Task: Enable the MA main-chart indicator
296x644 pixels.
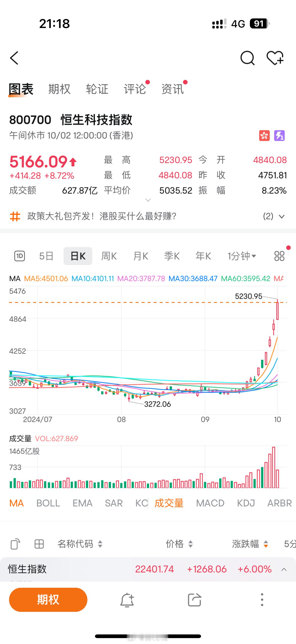Action: [16, 503]
